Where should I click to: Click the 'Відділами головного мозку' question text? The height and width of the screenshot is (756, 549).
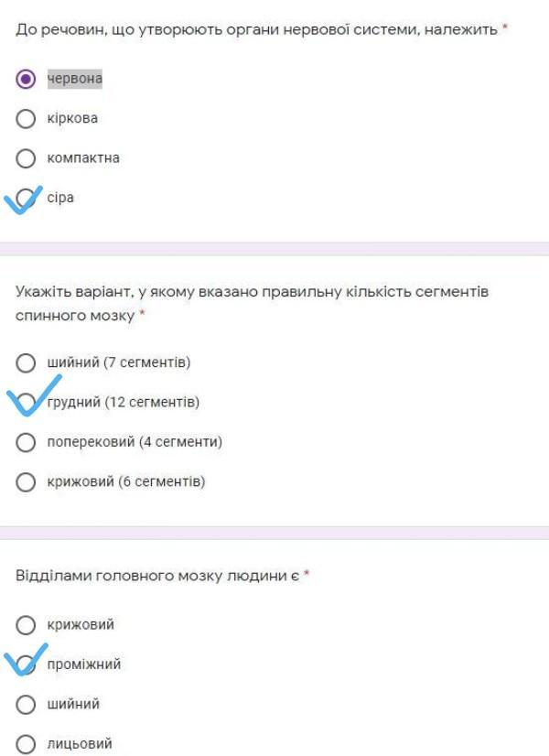point(157,576)
